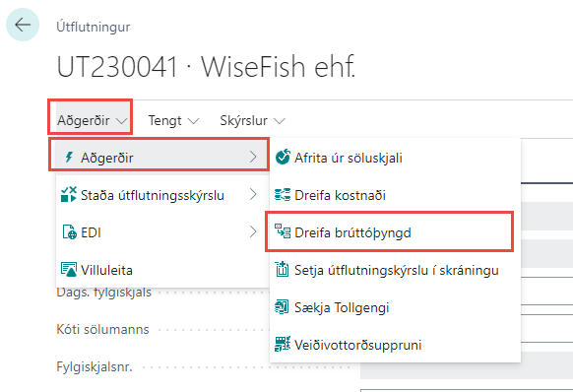Screen dimensions: 573x392
Task: Expand Staða útflutningsskýrslu submenu chevron
Action: [x=253, y=194]
